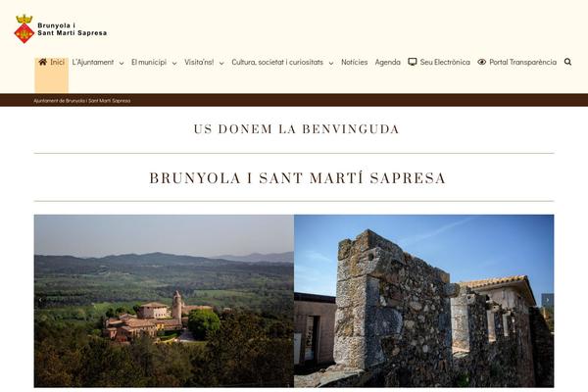
Task: Expand the Visita'ns! dropdown chevron
Action: [221, 64]
